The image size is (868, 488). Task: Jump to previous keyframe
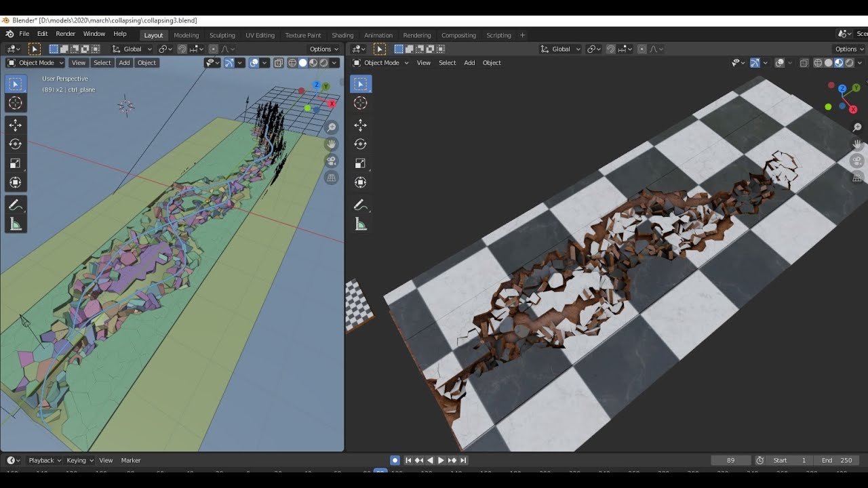[x=419, y=460]
